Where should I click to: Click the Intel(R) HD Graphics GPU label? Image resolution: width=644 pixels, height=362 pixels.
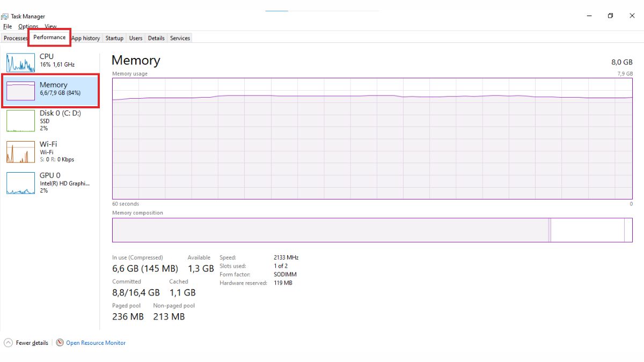tap(65, 183)
